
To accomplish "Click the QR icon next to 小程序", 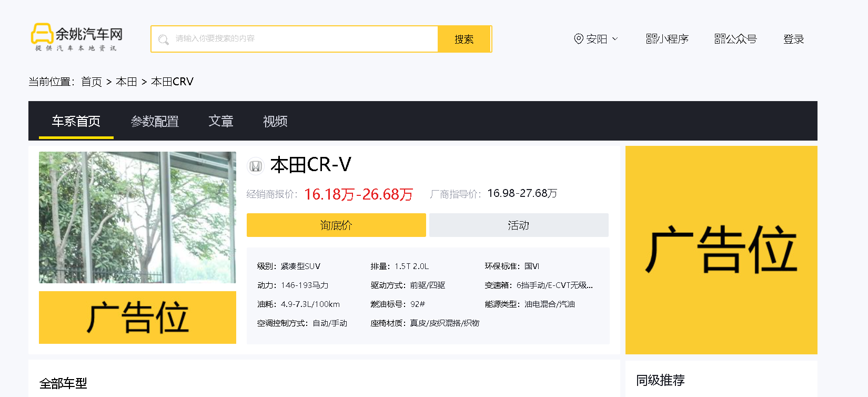I will (651, 39).
